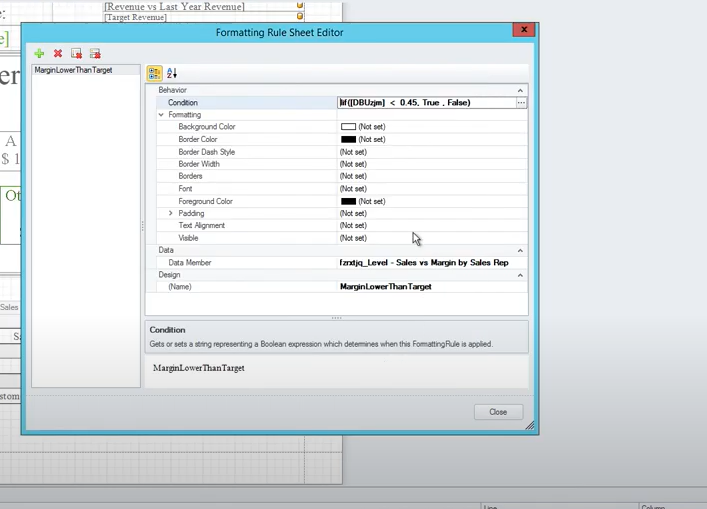
Task: Collapse the Formatting group chevron
Action: (x=161, y=115)
